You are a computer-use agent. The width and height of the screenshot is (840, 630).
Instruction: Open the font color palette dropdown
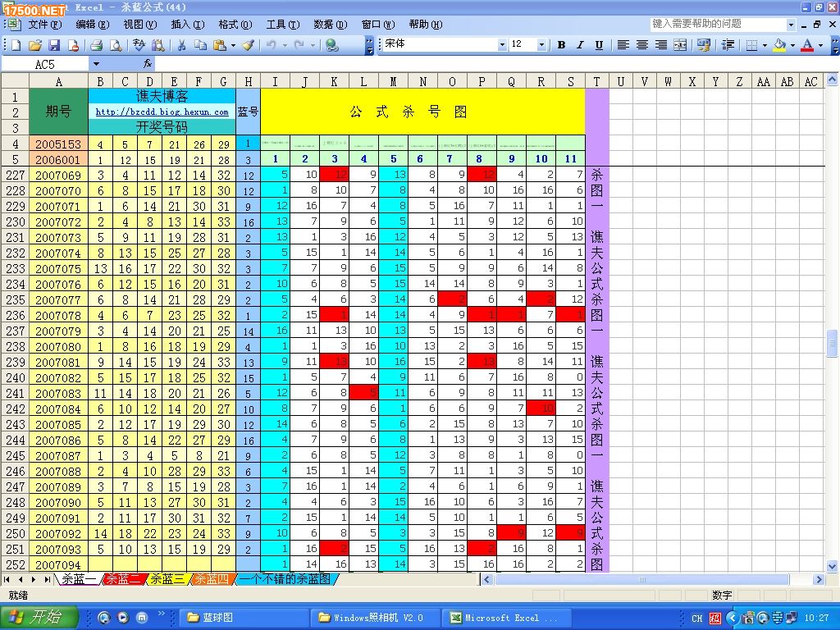click(x=820, y=45)
